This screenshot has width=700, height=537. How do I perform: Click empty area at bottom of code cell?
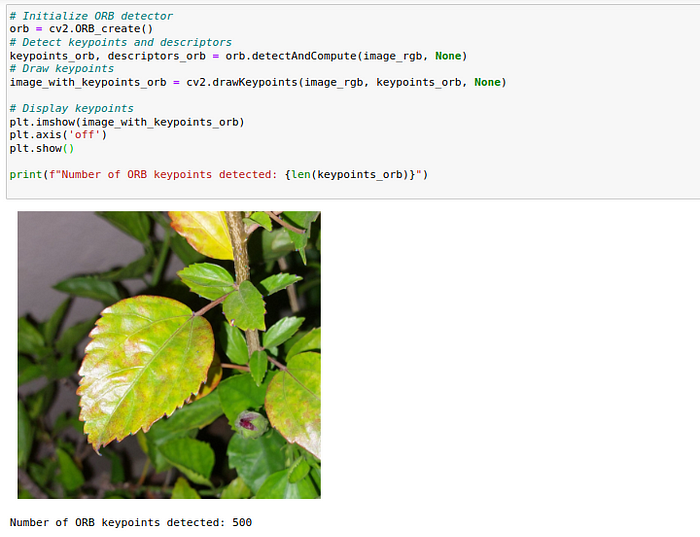pos(353,190)
